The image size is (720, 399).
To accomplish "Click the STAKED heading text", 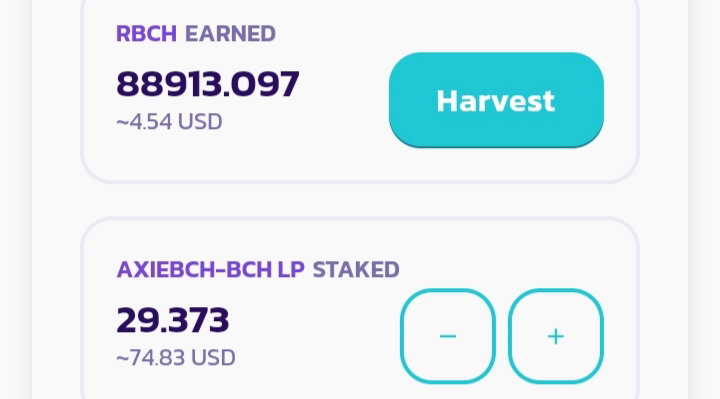I will point(356,270).
